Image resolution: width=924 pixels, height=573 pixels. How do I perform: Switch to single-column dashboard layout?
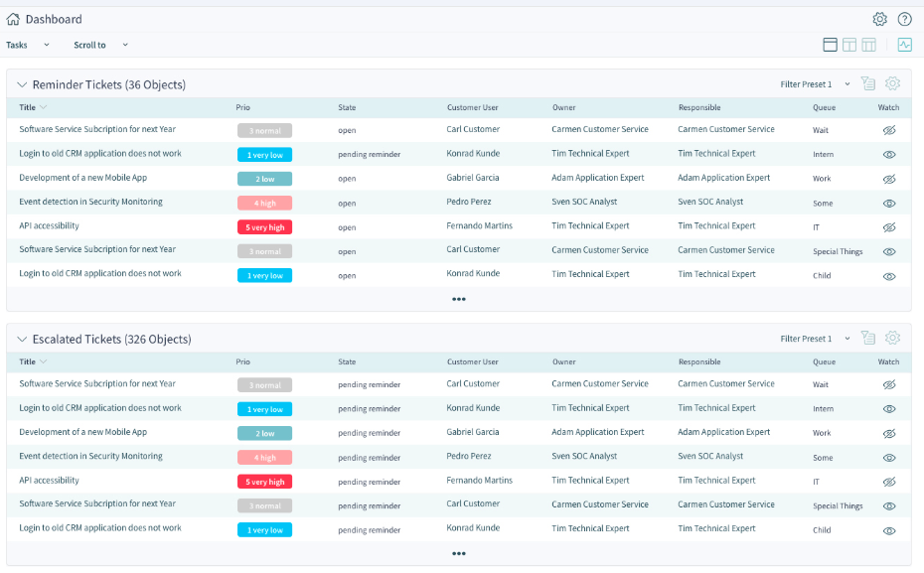coord(831,45)
